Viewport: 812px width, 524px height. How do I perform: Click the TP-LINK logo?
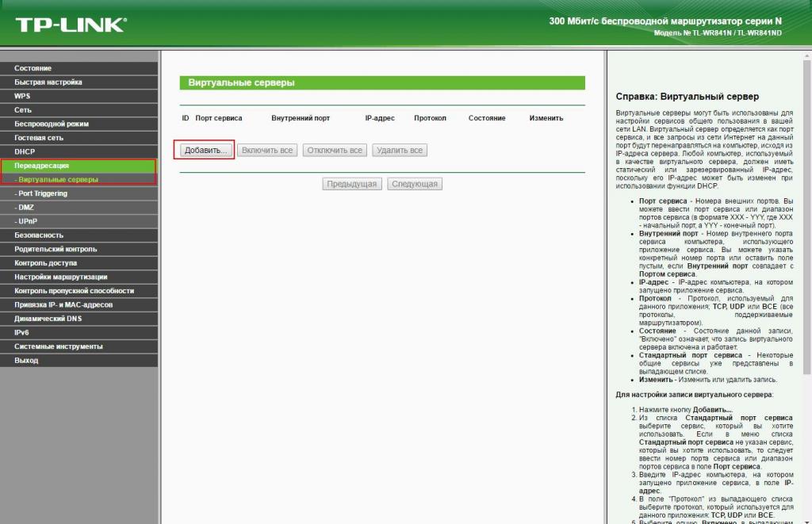(x=71, y=25)
